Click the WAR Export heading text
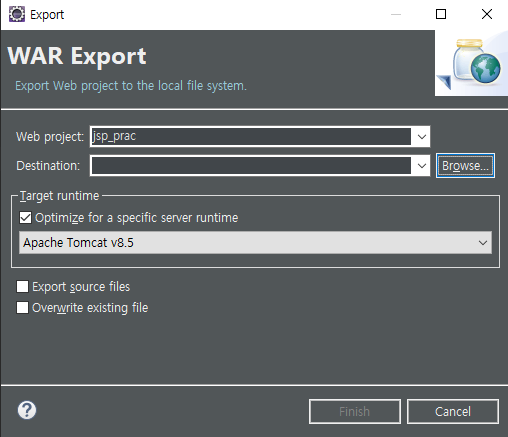Screen dimensions: 508x437 coord(77,56)
